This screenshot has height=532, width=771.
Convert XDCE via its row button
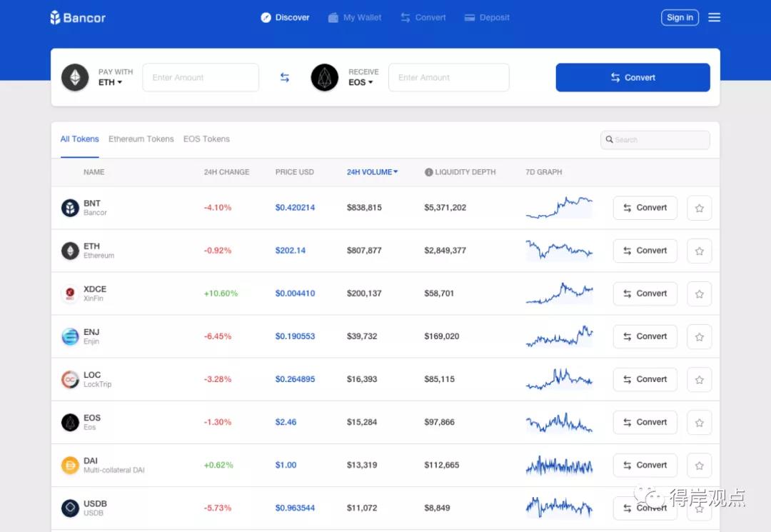645,293
